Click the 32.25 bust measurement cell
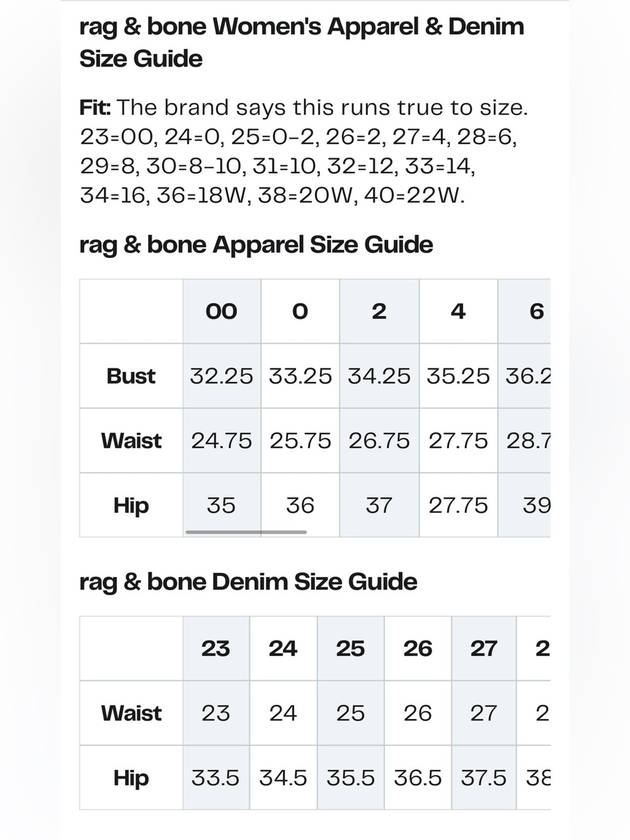This screenshot has width=630, height=840. click(x=222, y=376)
